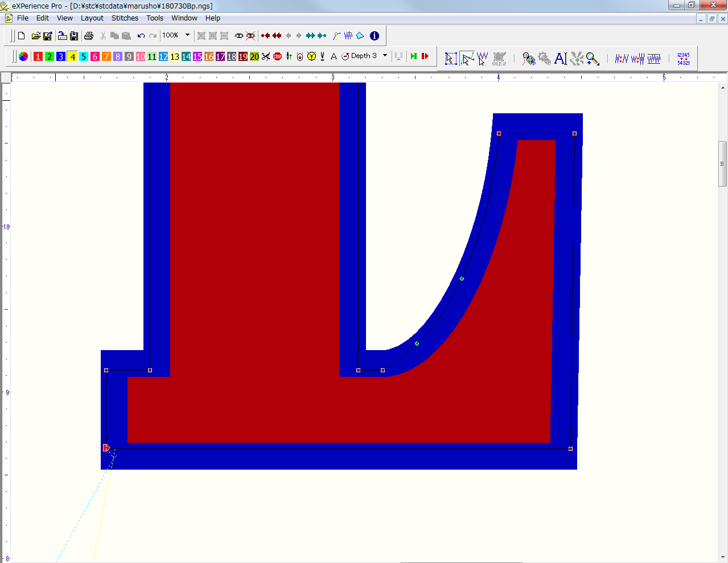
Task: Open the color palette wheel icon
Action: point(23,56)
